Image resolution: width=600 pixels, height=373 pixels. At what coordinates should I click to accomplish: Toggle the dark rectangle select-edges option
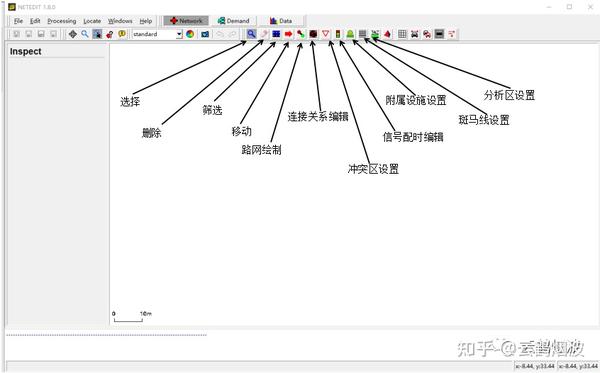[439, 34]
